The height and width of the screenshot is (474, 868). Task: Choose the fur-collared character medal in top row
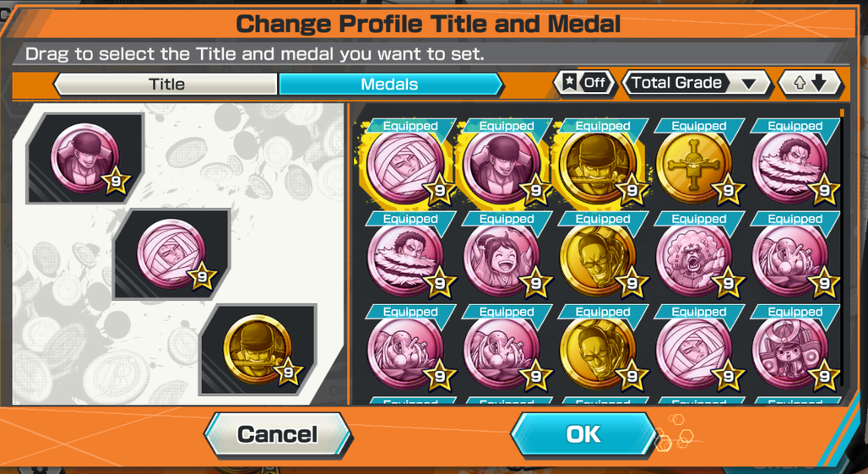(789, 166)
